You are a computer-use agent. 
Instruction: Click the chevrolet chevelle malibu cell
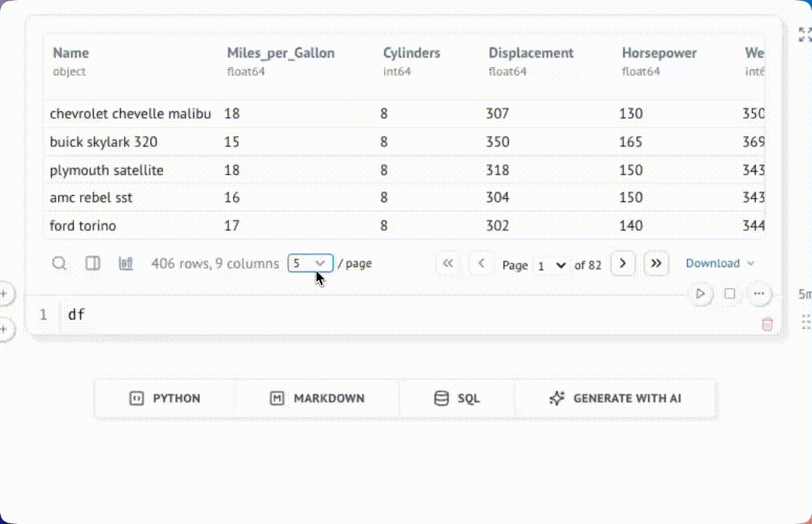130,114
